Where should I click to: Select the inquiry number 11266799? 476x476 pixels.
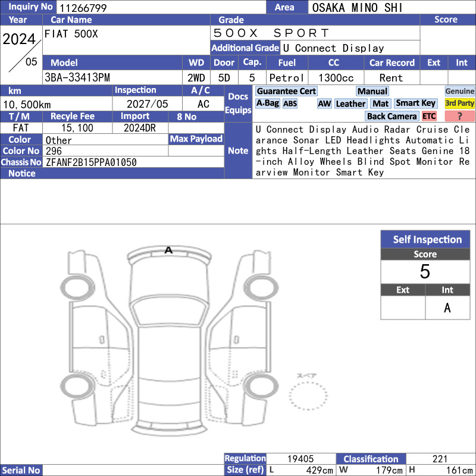[x=83, y=8]
